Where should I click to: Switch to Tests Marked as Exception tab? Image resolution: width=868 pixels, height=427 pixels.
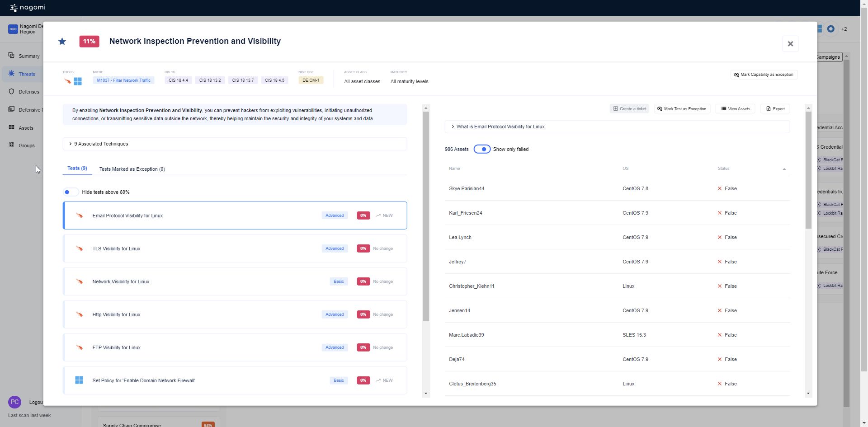(132, 169)
